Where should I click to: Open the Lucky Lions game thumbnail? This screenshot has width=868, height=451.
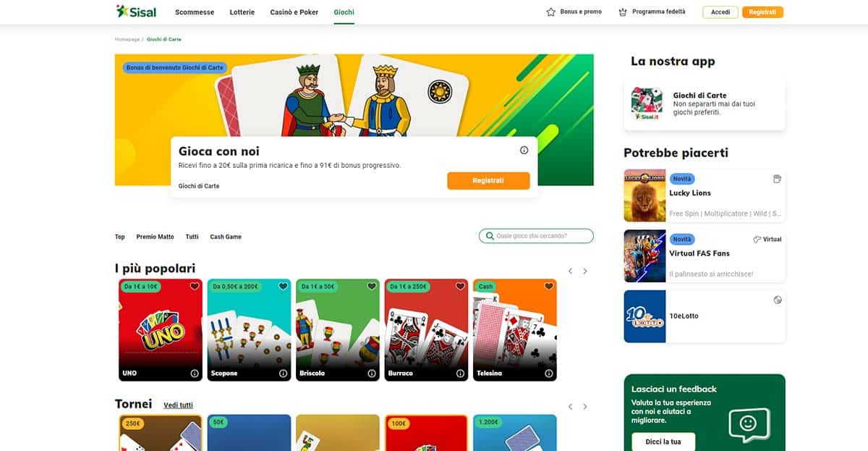point(644,195)
